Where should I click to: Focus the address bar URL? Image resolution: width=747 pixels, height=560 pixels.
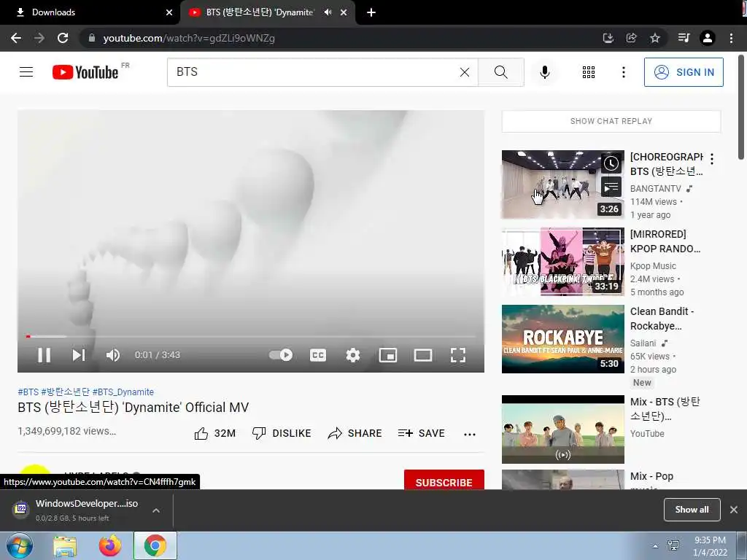pyautogui.click(x=189, y=38)
